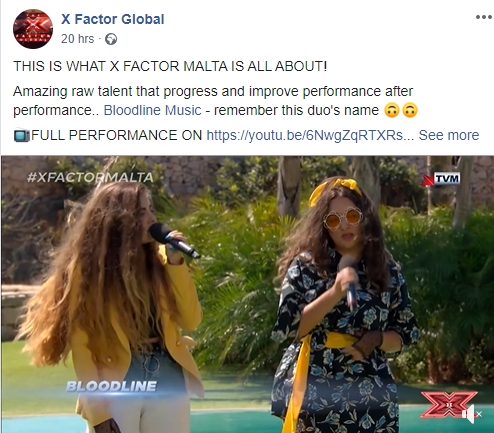494x433 pixels.
Task: Click the second upside-down face emoji
Action: [x=410, y=110]
